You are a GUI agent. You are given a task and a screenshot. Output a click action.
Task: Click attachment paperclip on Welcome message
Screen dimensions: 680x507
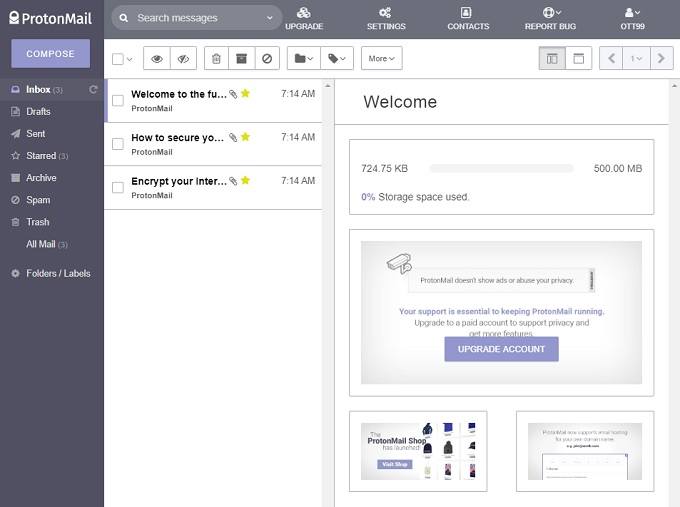pyautogui.click(x=233, y=94)
